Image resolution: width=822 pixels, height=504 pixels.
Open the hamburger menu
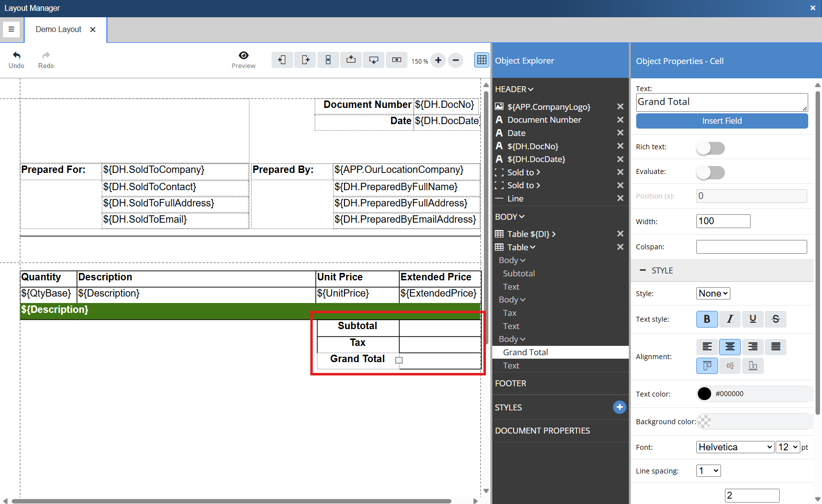tap(11, 30)
